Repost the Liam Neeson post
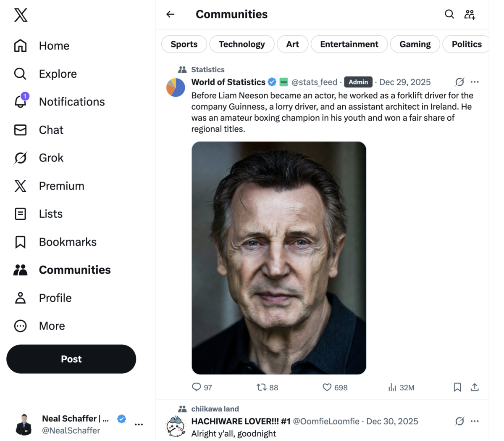 click(x=261, y=387)
